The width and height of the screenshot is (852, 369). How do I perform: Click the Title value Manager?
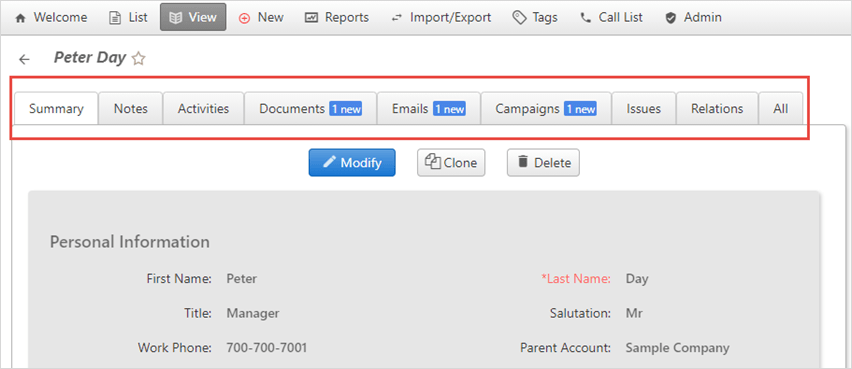pos(253,314)
